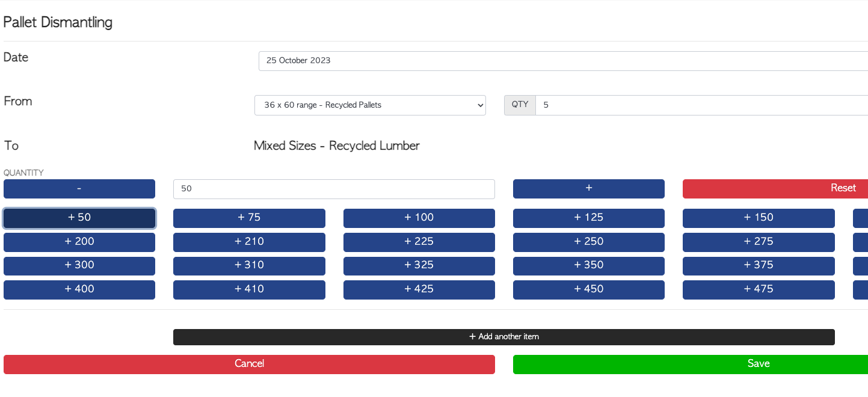The image size is (868, 397).
Task: Click the QUANTITY label
Action: [23, 173]
